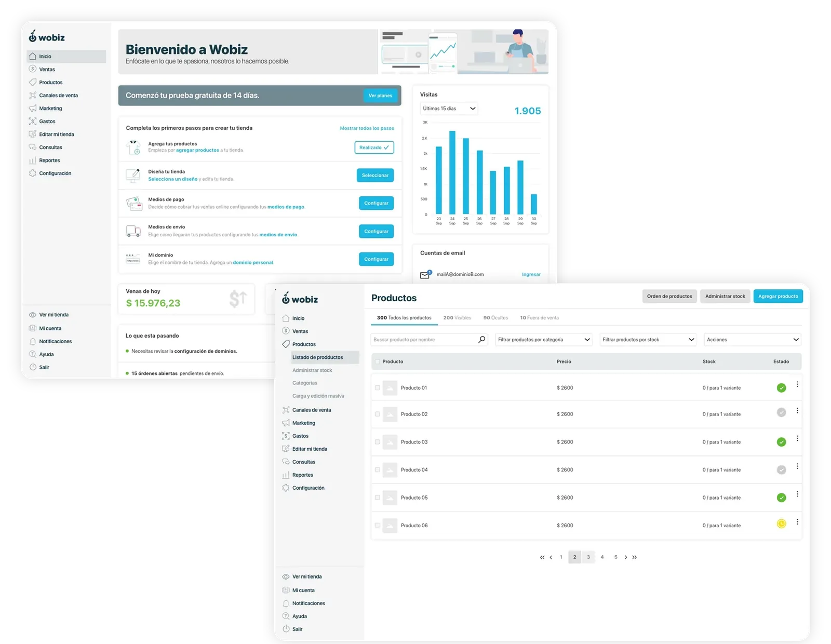Viewport: 831px width, 644px height.
Task: Click the Agregar producto button
Action: pyautogui.click(x=778, y=296)
